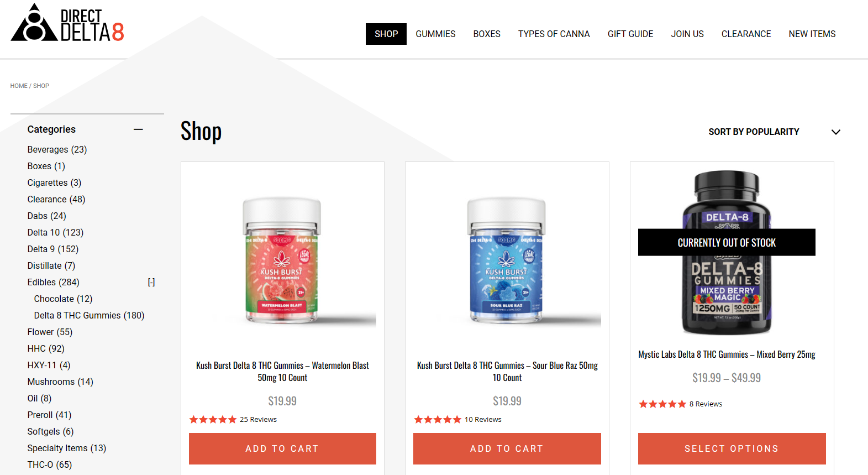Click the sort dropdown chevron arrow
This screenshot has height=475, width=868.
(836, 132)
